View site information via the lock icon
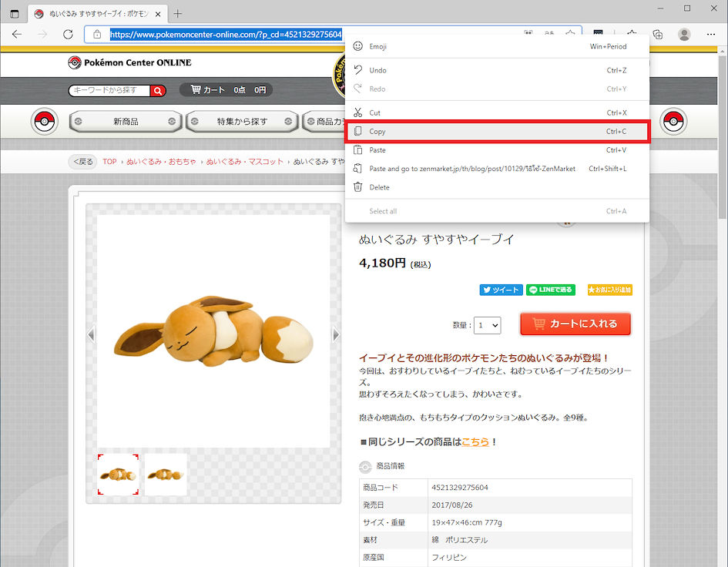The height and width of the screenshot is (567, 728). pyautogui.click(x=97, y=35)
